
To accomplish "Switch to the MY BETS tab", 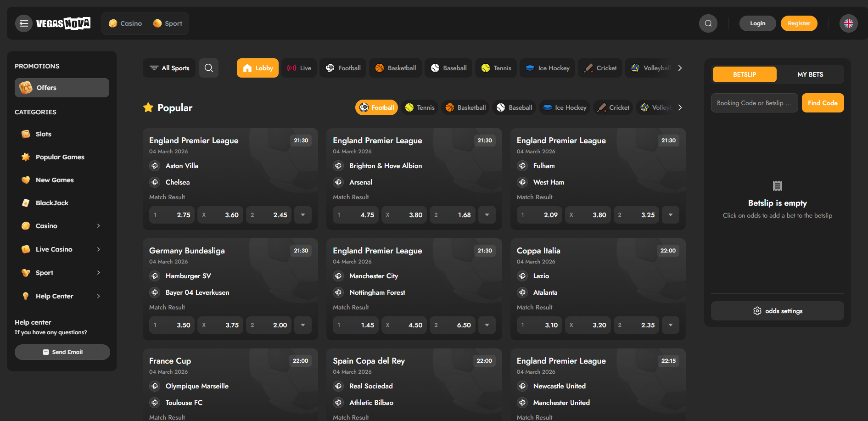I will pyautogui.click(x=810, y=74).
